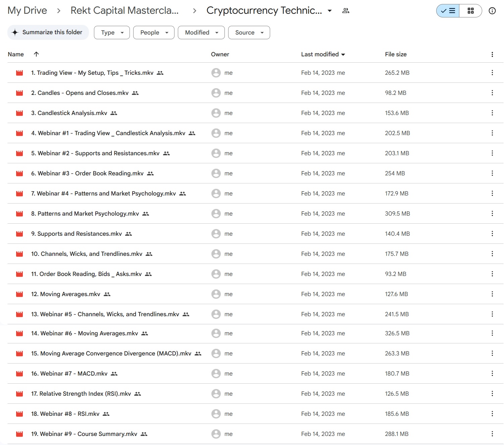
Task: Open more actions for 19. Webinar #9 Course Summary
Action: [492, 434]
